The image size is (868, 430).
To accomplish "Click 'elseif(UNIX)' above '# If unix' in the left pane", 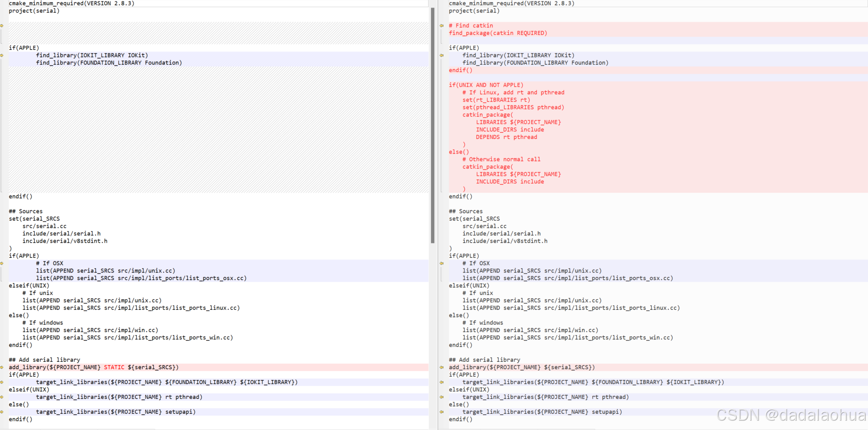I will [x=29, y=286].
